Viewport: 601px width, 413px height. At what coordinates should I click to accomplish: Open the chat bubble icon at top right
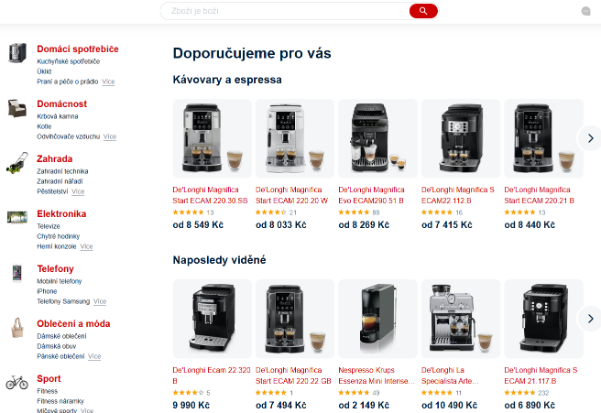[x=586, y=11]
